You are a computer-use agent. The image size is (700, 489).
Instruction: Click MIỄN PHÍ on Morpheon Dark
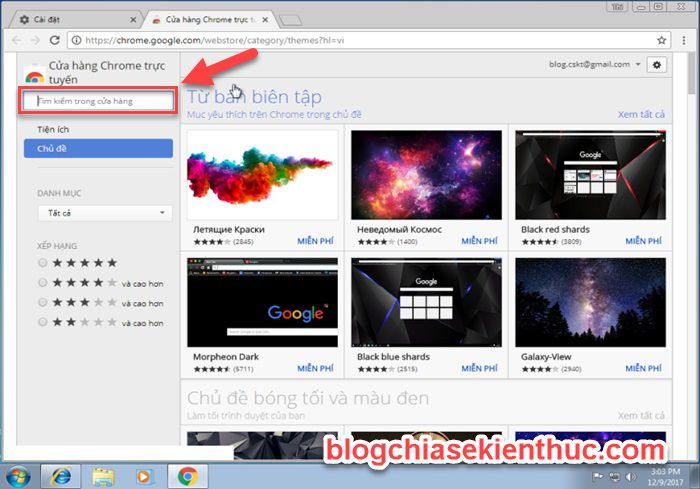pyautogui.click(x=315, y=368)
